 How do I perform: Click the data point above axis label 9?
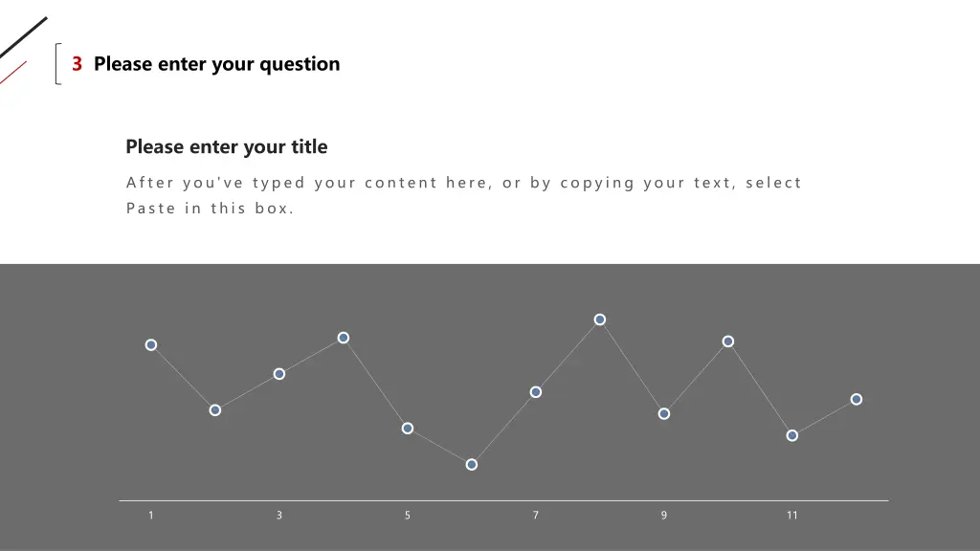[x=664, y=413]
